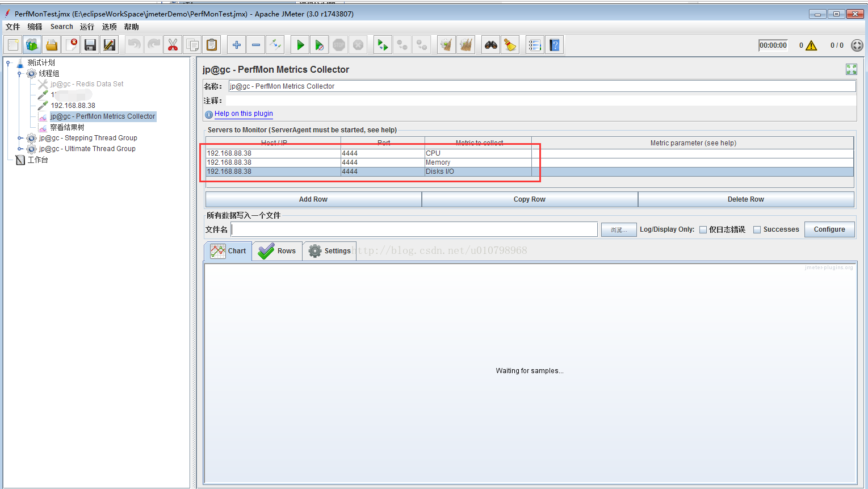Image resolution: width=868 pixels, height=489 pixels.
Task: Select the 工作台 tree node
Action: click(x=38, y=160)
